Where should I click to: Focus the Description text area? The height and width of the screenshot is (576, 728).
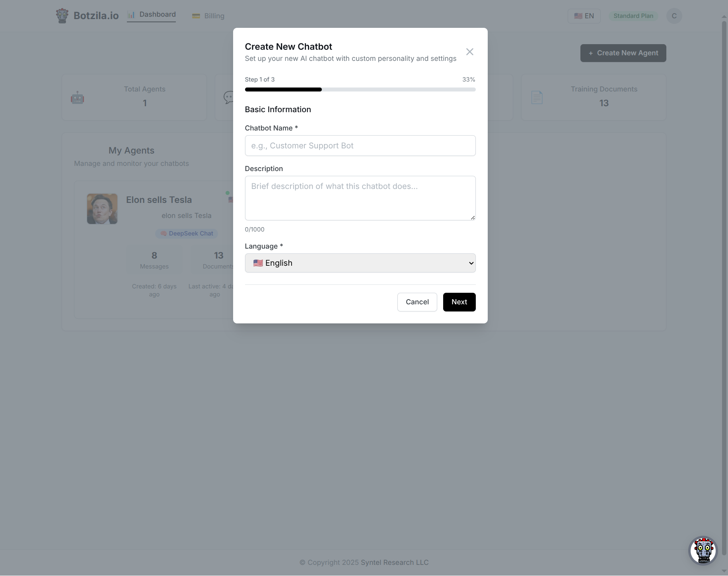[360, 198]
